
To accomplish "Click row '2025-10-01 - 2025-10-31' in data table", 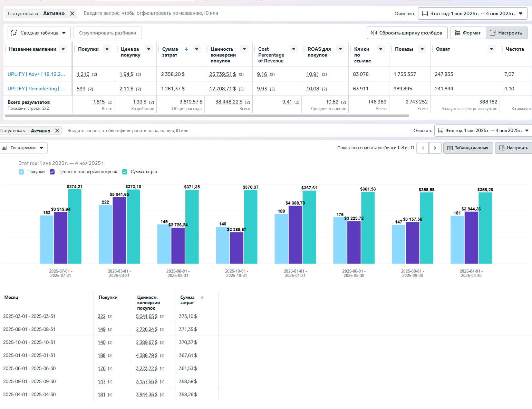I will (109, 342).
